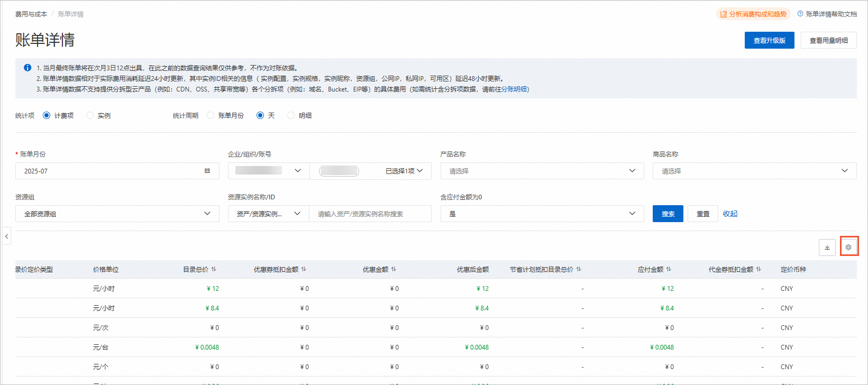Image resolution: width=868 pixels, height=385 pixels.
Task: Select the 实例 radio button
Action: click(x=90, y=115)
